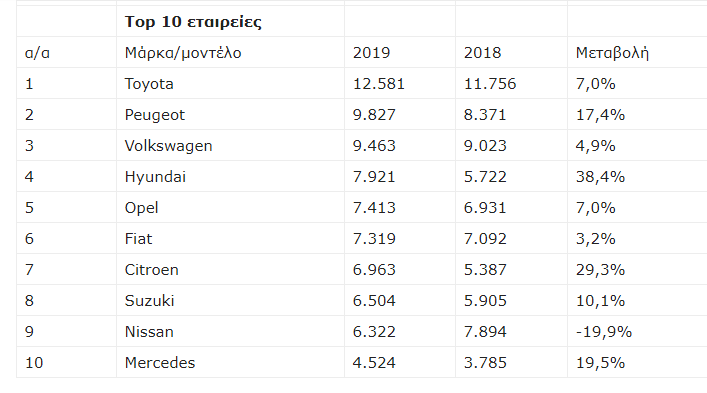Select Nissan change value -19,9%
Viewport: 707px width, 393px height.
click(604, 332)
